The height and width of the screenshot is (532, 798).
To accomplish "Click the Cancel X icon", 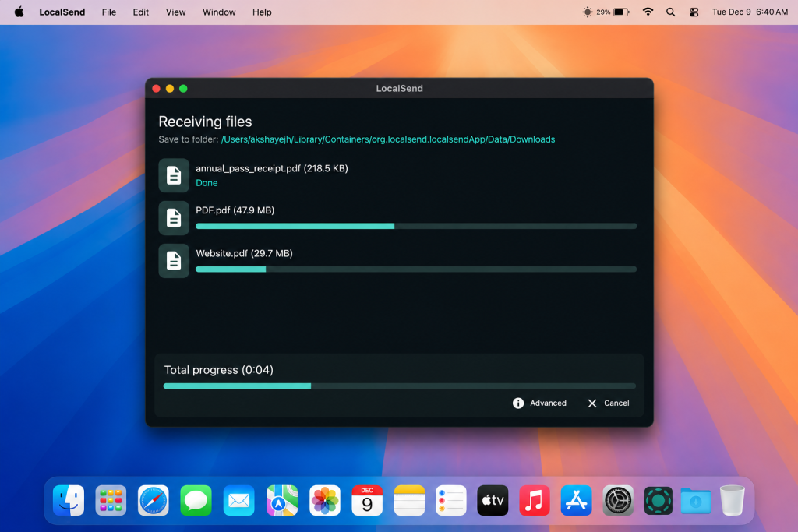I will tap(592, 403).
